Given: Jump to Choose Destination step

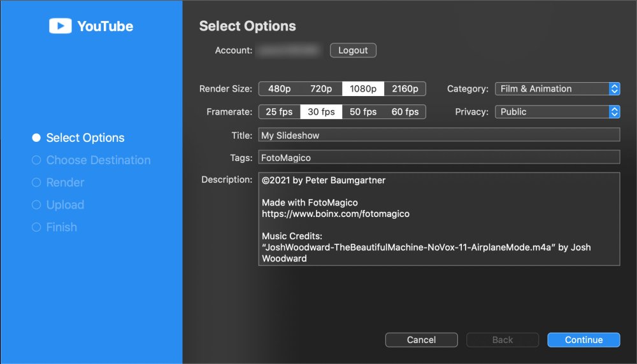Looking at the screenshot, I should point(91,160).
